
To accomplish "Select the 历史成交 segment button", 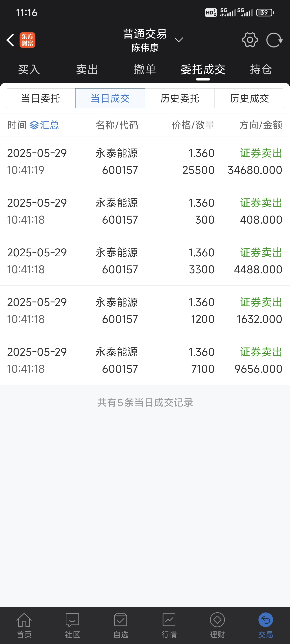I will click(x=250, y=98).
